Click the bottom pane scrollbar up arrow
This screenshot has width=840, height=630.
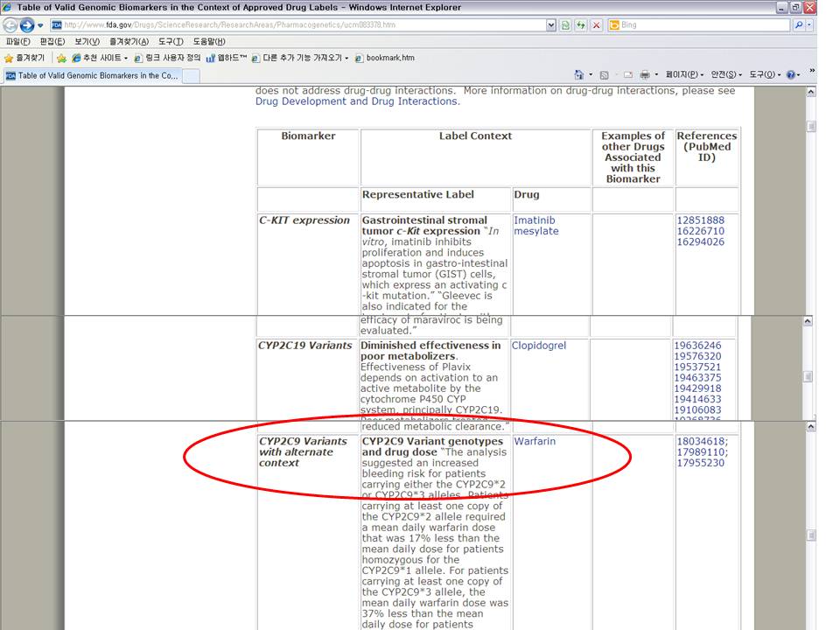point(811,426)
